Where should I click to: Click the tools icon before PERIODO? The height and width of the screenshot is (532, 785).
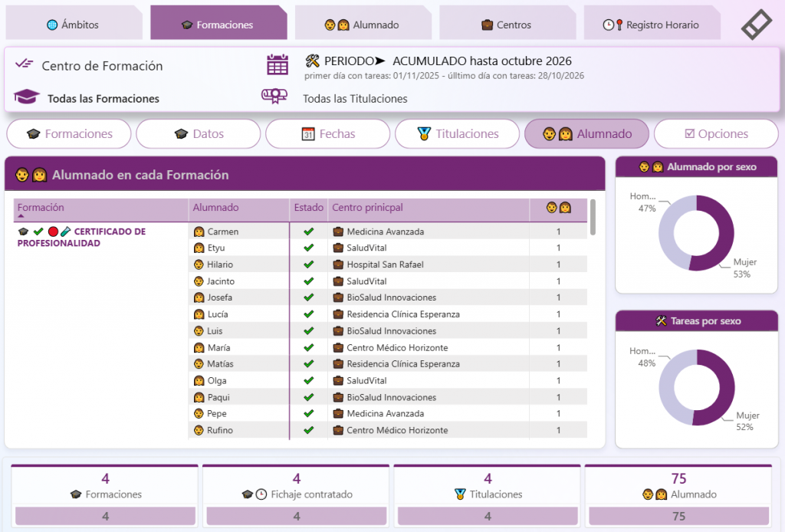(313, 61)
